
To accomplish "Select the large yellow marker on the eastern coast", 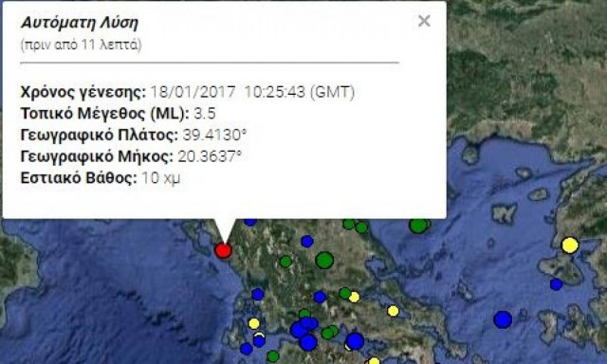I will [570, 246].
